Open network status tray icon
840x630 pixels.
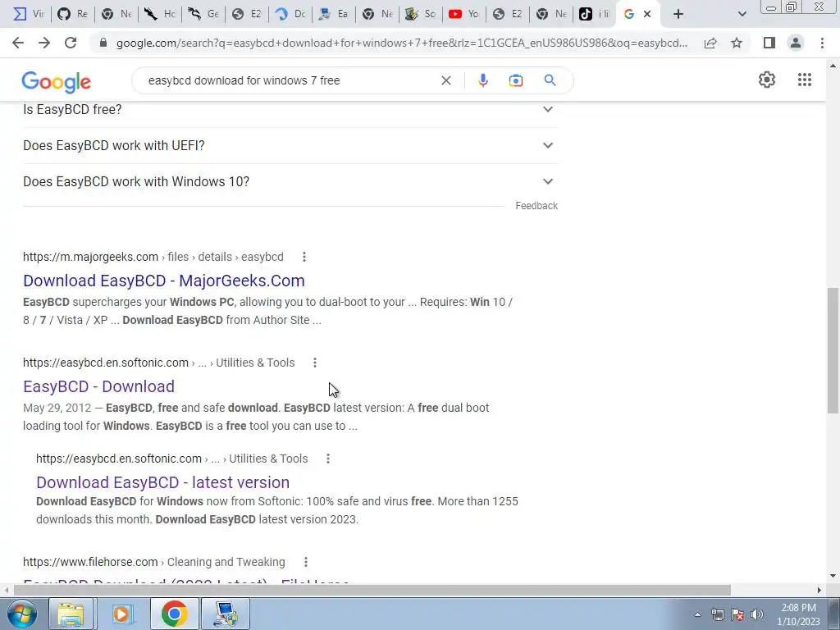[x=717, y=614]
